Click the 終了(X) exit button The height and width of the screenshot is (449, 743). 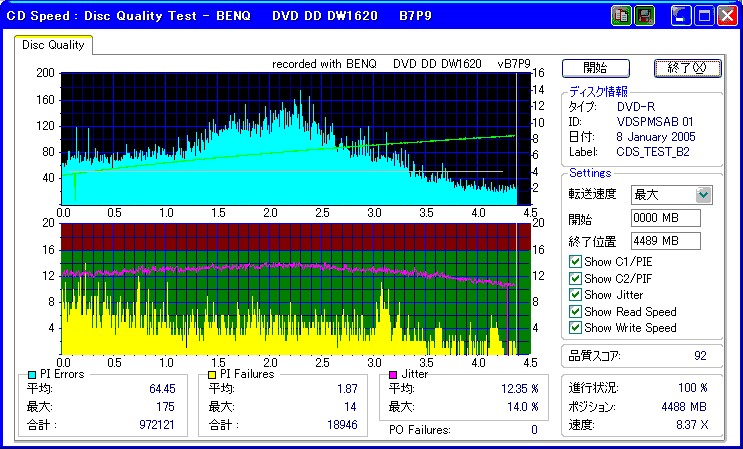click(688, 68)
